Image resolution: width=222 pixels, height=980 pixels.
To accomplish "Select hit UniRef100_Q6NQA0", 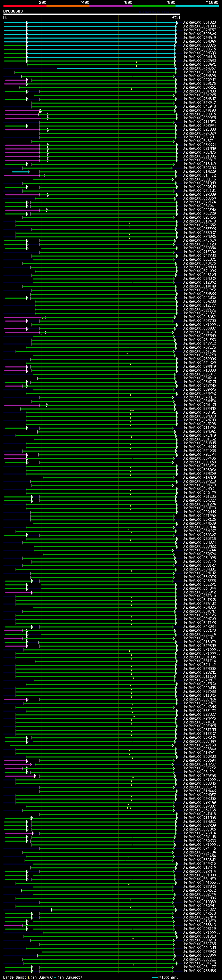I will [199, 41].
